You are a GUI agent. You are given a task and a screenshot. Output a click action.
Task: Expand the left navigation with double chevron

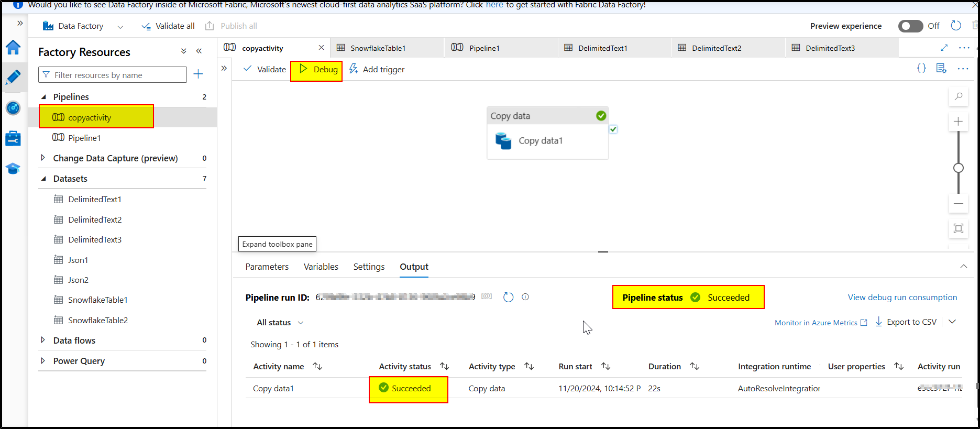[x=20, y=23]
